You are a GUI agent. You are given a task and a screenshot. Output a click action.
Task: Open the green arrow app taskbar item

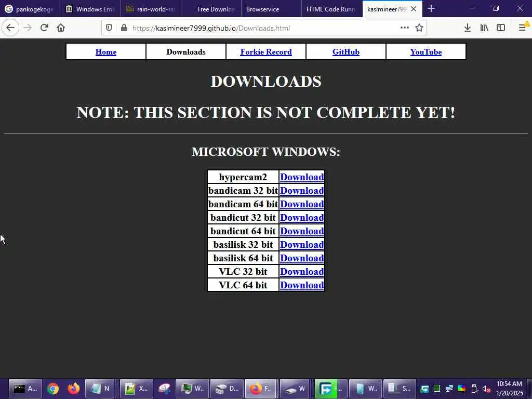pyautogui.click(x=331, y=389)
